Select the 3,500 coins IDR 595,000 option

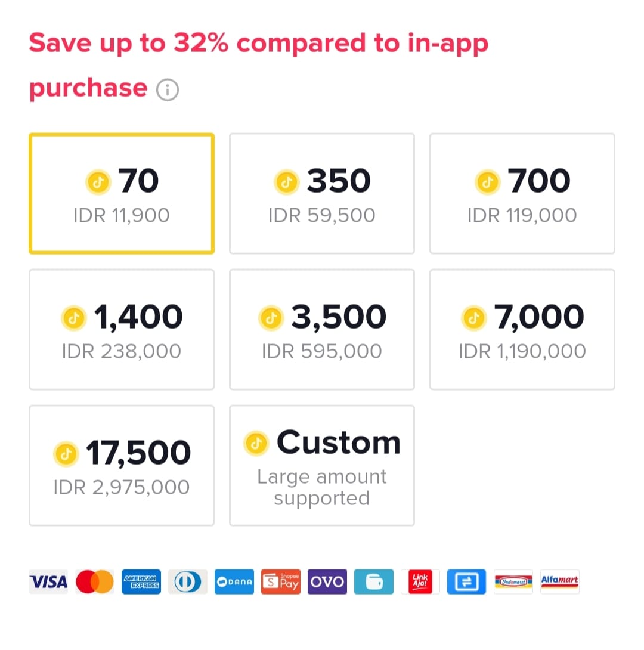tap(322, 330)
